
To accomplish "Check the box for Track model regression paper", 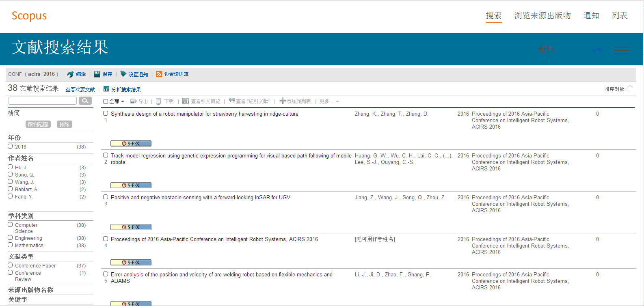I will pyautogui.click(x=106, y=155).
